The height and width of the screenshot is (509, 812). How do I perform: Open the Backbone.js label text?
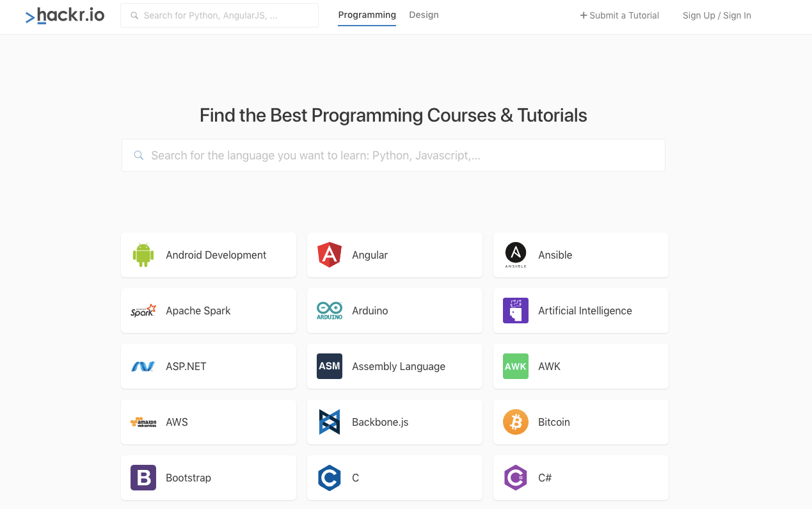380,422
